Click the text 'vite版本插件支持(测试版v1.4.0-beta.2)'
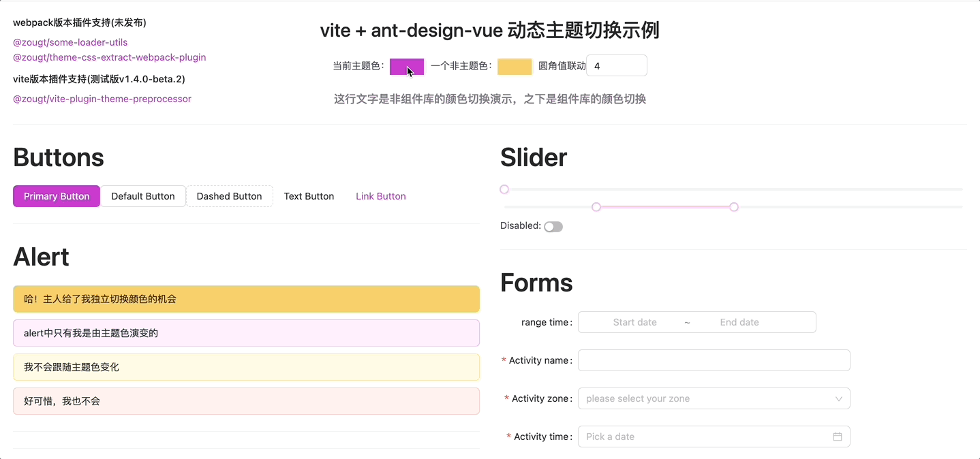The image size is (980, 459). pos(99,79)
